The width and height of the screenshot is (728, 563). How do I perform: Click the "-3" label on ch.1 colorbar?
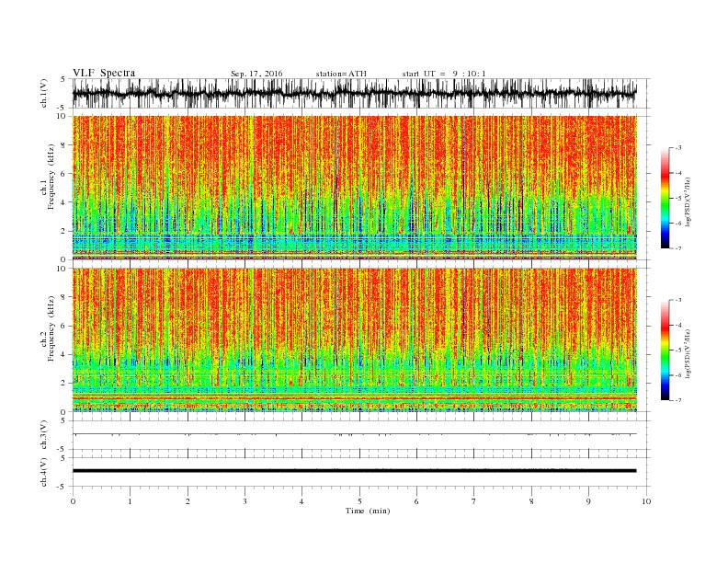point(678,148)
